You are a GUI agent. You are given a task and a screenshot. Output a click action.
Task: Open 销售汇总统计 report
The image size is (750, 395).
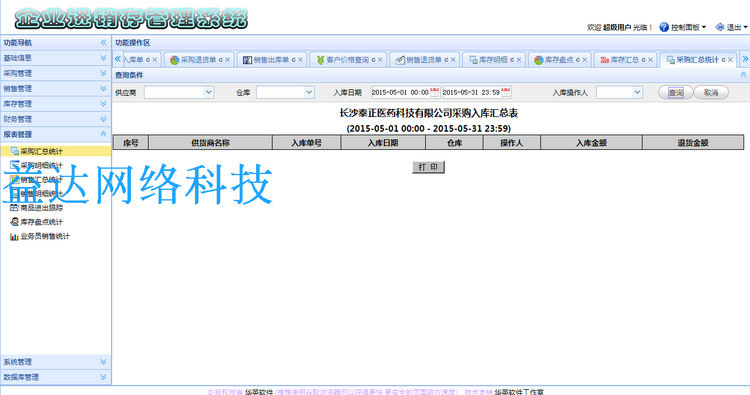click(x=41, y=180)
